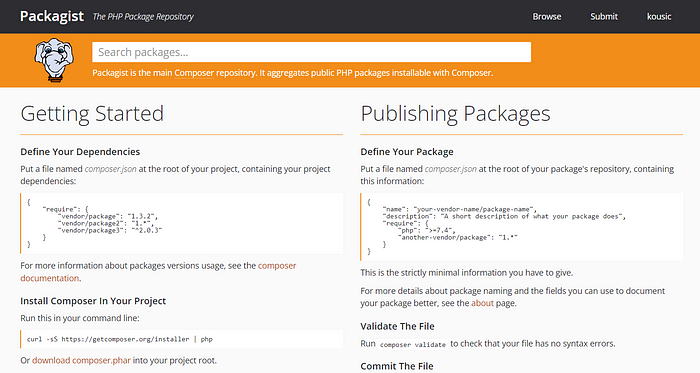Open the Packagist home title link
Screen dimensions: 700x373
[x=52, y=17]
